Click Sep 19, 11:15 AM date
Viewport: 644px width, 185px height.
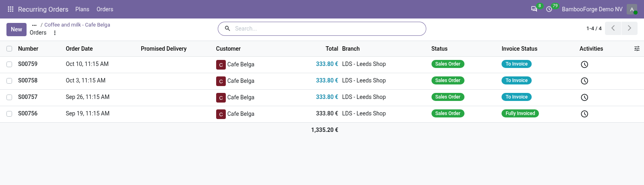(x=88, y=113)
